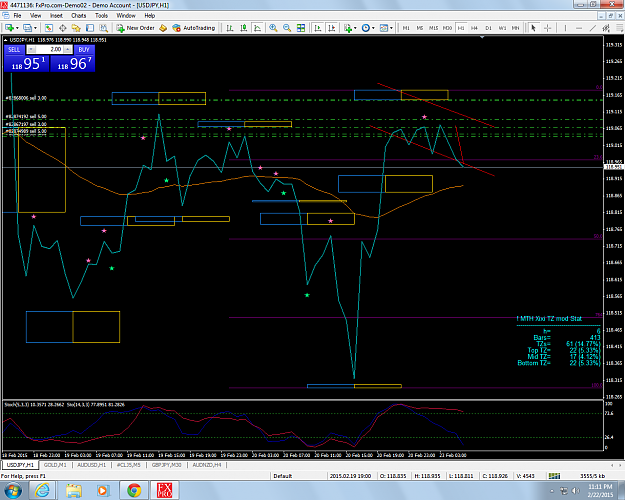The height and width of the screenshot is (500, 625).
Task: Expand the Profiles dropdown arrow
Action: click(35, 28)
